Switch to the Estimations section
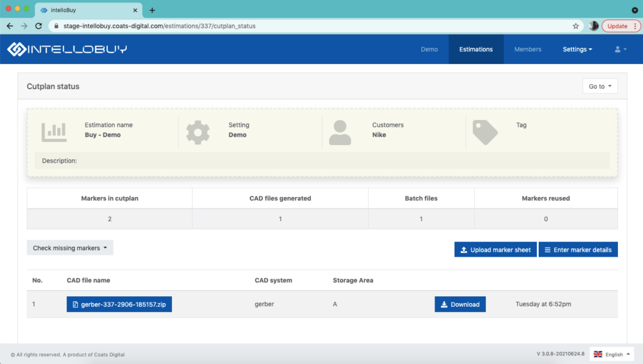The height and width of the screenshot is (364, 643). click(475, 49)
